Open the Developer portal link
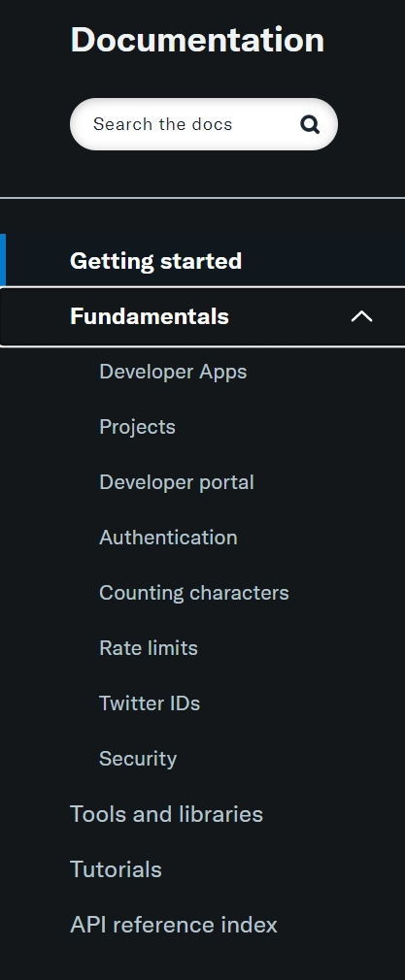 [177, 482]
